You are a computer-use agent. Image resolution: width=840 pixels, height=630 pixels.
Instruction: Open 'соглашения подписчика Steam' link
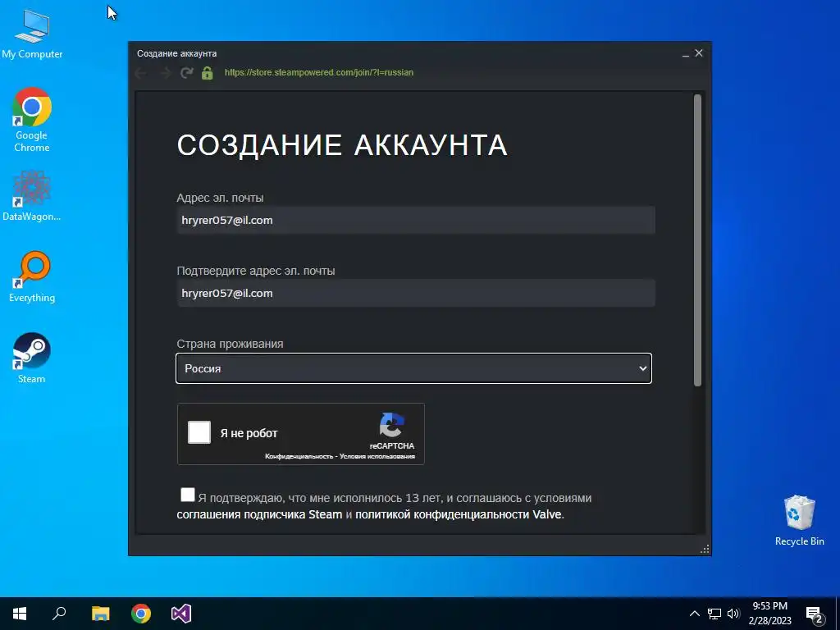point(259,514)
